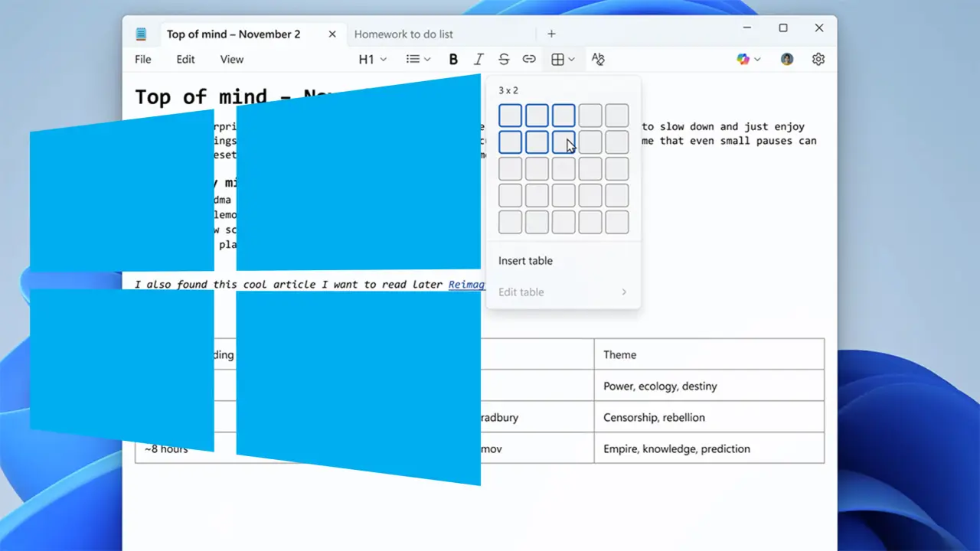
Task: Click the Notepad app icon in title bar
Action: tap(141, 34)
